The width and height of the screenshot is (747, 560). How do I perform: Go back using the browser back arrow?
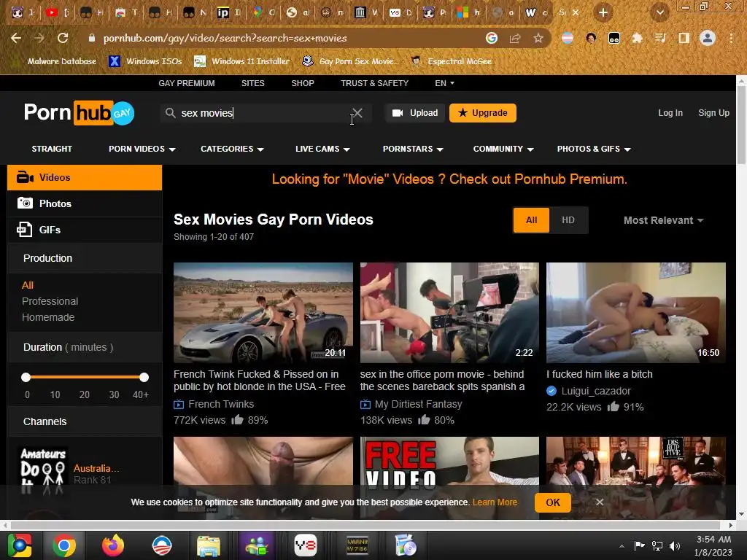coord(16,38)
